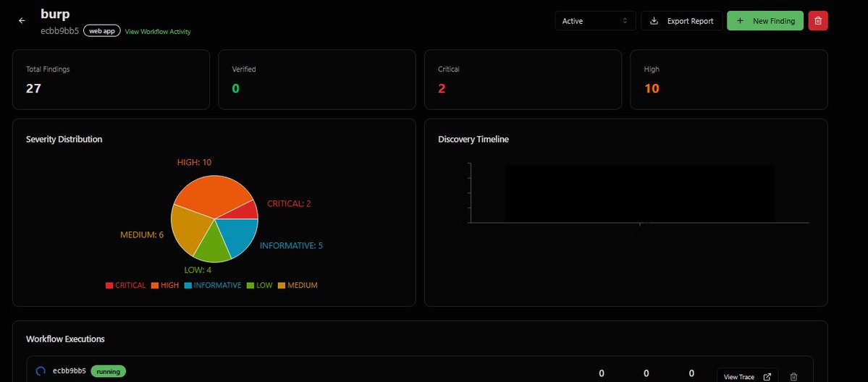Viewport: 868px width, 382px height.
Task: Click the 'MEDIUM: 6' chart label
Action: pos(142,234)
